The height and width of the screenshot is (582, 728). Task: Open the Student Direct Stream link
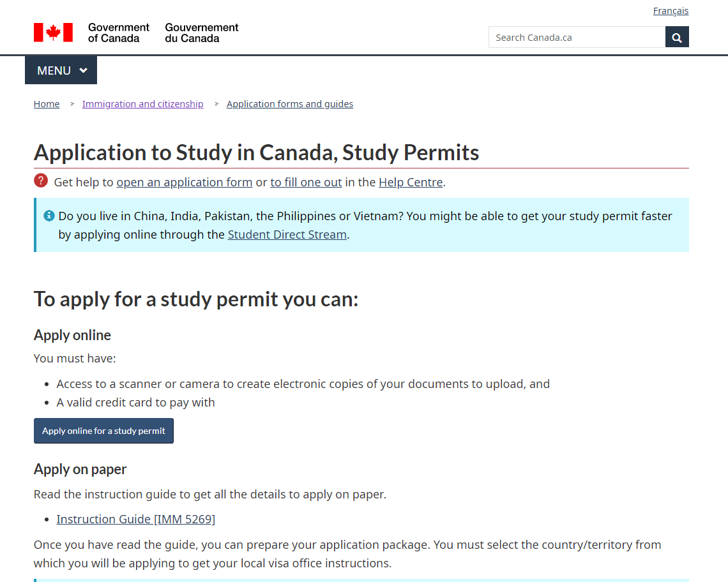[x=287, y=234]
